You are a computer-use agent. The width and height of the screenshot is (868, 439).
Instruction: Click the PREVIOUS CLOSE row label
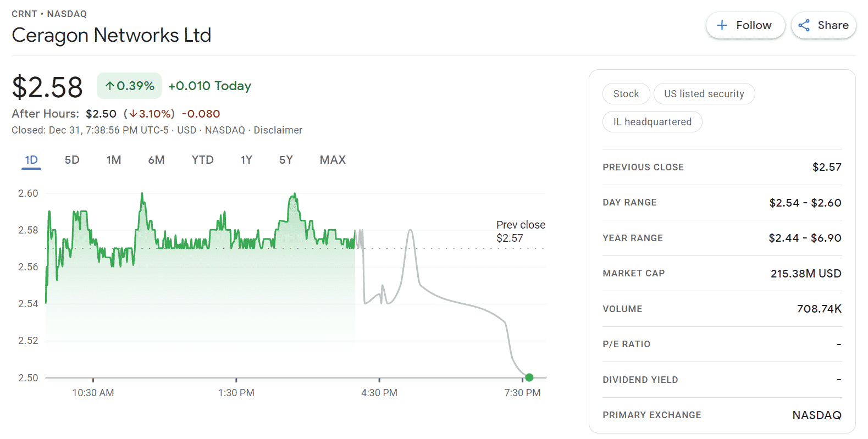click(x=643, y=167)
